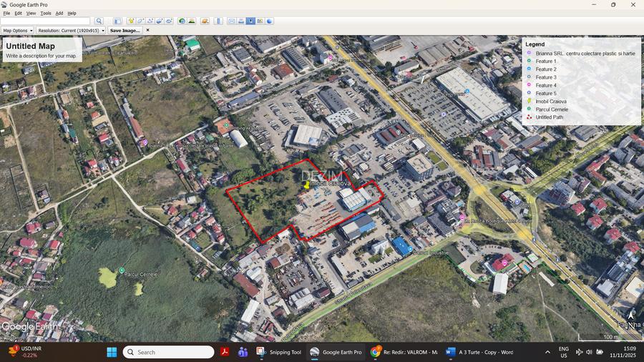Open the Map Options dropdown
This screenshot has height=362, width=644.
tap(17, 31)
